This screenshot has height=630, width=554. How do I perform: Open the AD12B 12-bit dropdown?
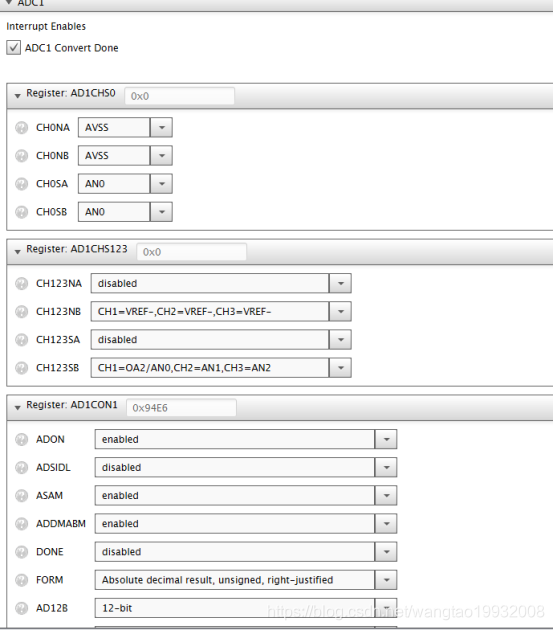point(246,608)
